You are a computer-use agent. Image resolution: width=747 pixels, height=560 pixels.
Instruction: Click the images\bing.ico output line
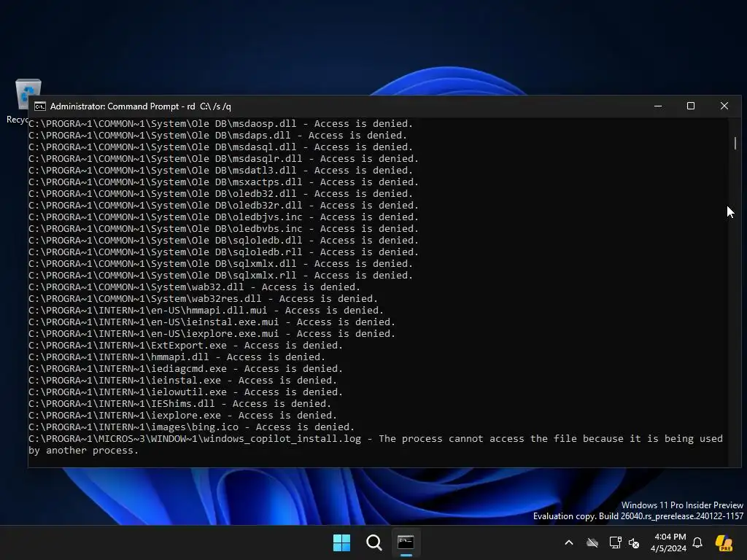click(192, 427)
